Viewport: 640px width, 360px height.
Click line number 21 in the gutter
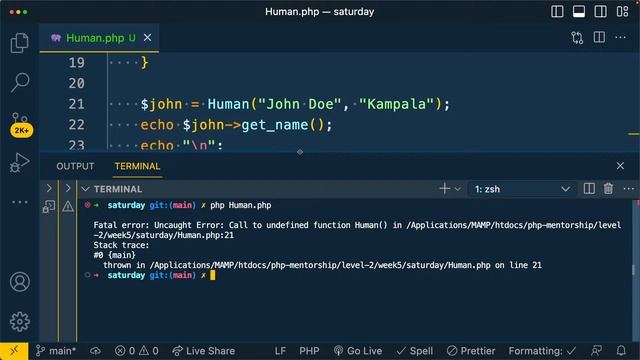point(76,104)
